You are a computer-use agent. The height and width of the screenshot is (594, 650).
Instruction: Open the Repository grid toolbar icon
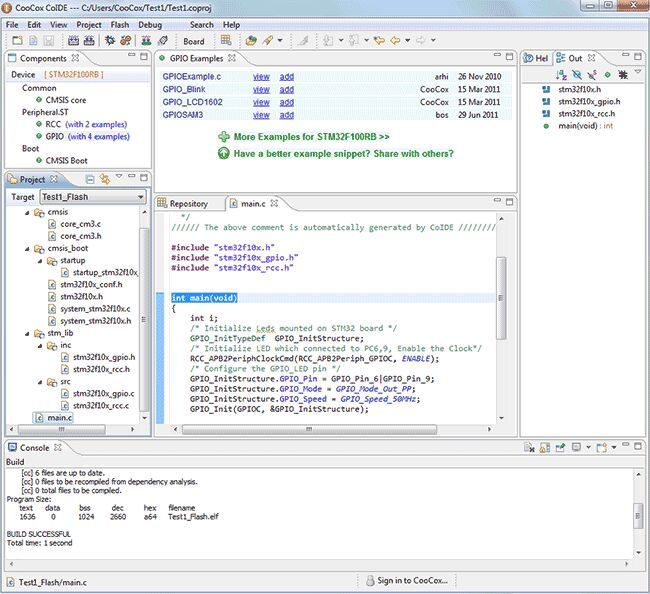[x=226, y=40]
